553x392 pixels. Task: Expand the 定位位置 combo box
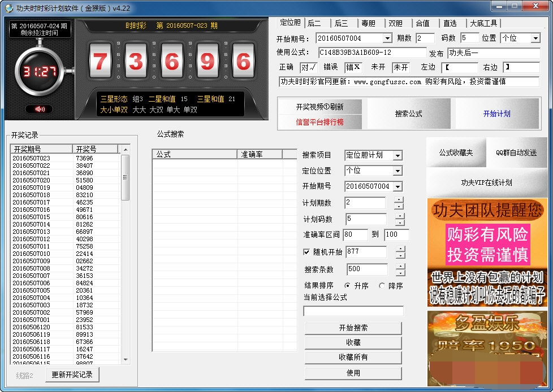pyautogui.click(x=398, y=171)
